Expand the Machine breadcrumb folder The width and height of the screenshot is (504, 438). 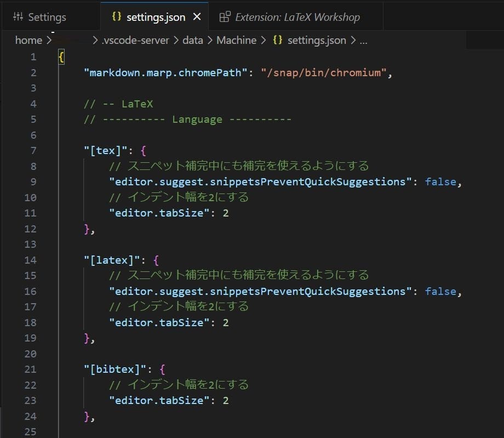[236, 40]
